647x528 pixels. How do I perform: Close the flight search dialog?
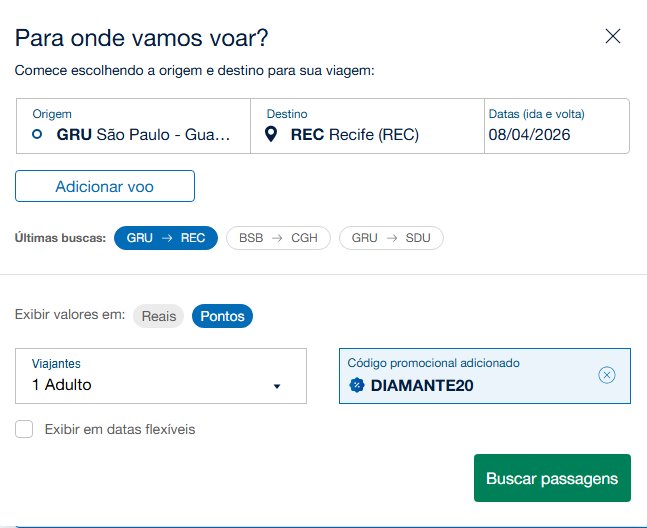613,37
